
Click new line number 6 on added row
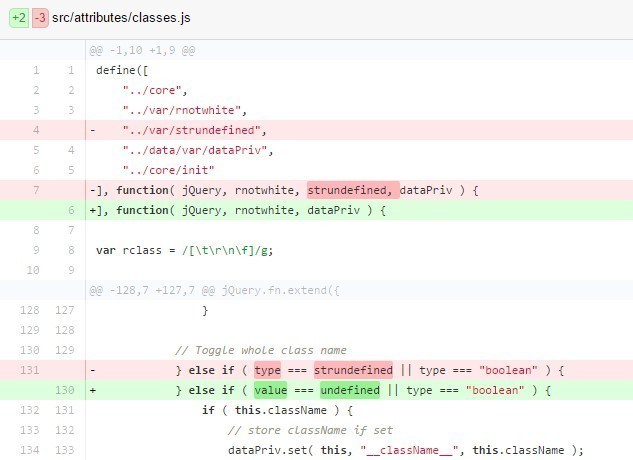(71, 210)
